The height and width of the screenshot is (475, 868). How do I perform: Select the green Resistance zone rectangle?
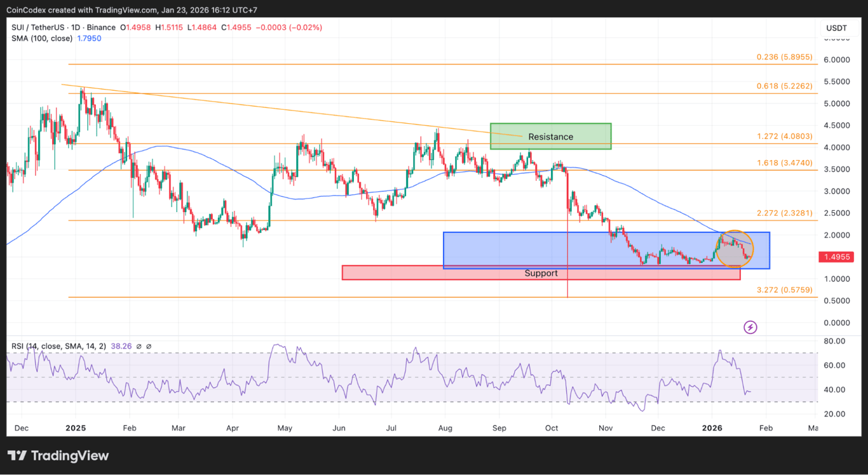pos(550,136)
